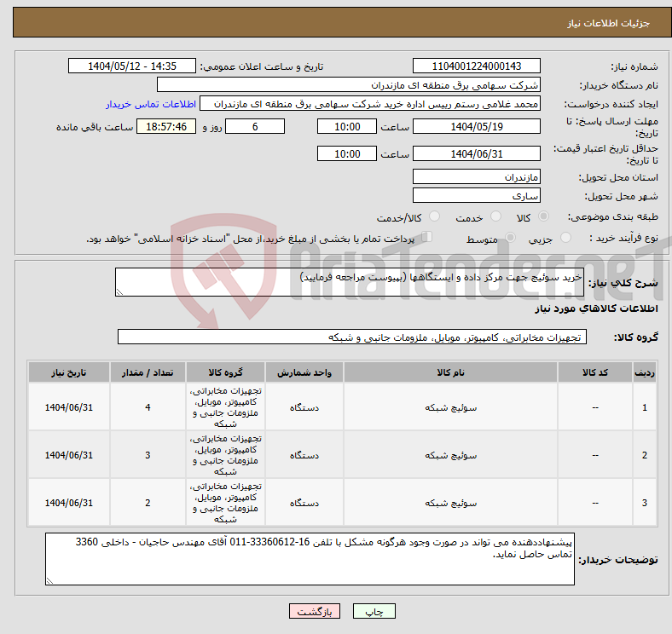Click the price validity time field 10:00

point(347,153)
